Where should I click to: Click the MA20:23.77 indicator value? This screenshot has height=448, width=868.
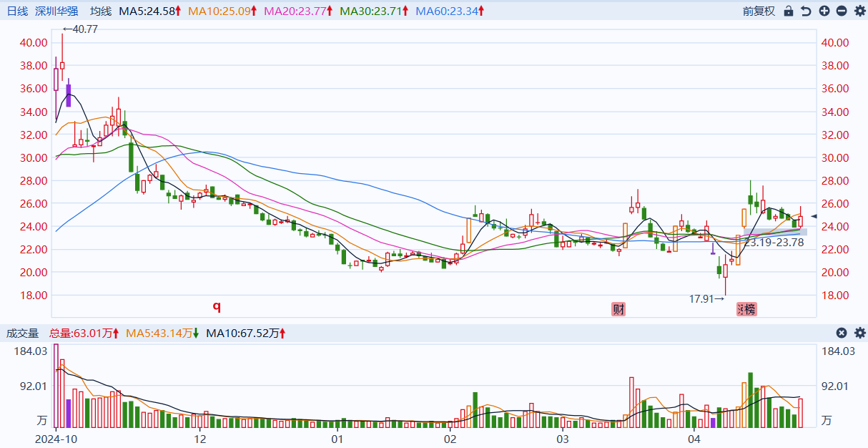[x=297, y=11]
